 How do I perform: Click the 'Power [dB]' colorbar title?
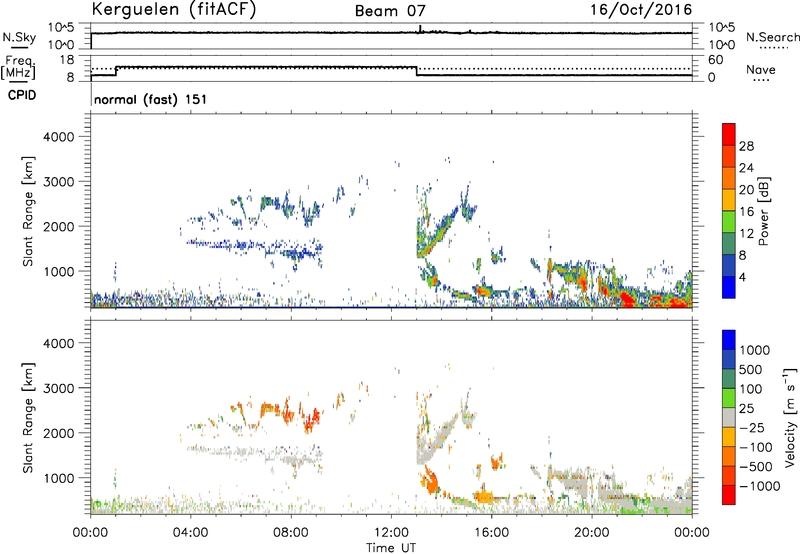click(764, 211)
